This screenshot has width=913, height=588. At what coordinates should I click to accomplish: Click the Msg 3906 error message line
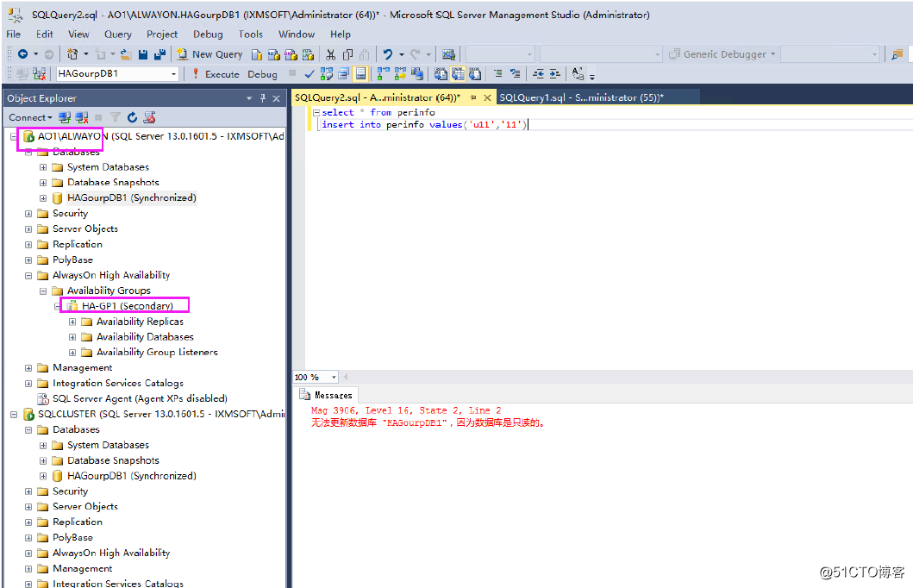(406, 411)
